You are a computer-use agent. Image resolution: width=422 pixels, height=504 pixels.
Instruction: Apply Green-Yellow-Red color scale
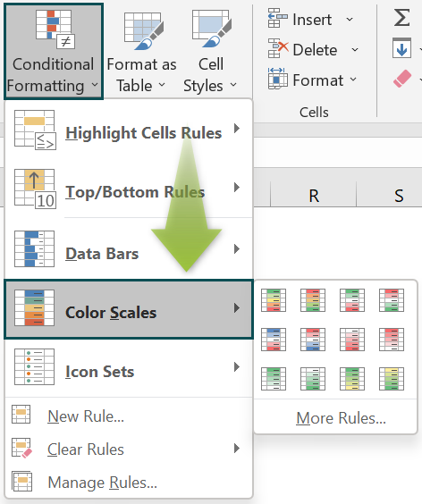pos(274,300)
